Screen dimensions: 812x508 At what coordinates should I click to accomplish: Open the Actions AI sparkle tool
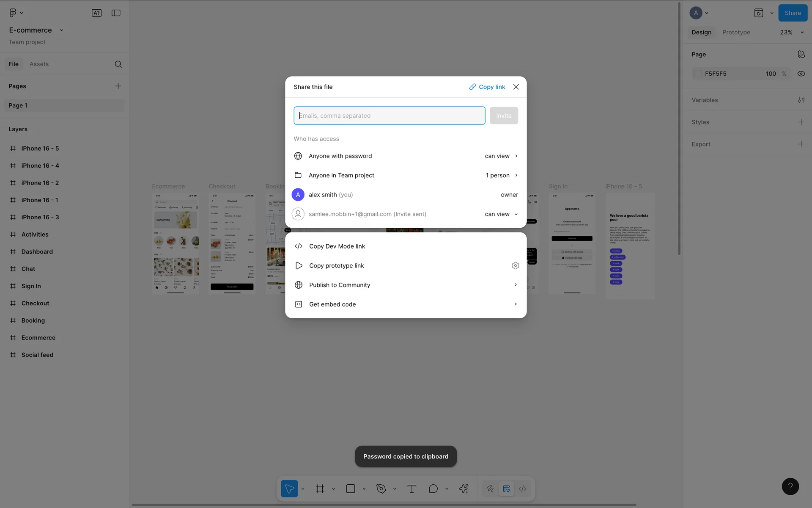pos(464,489)
